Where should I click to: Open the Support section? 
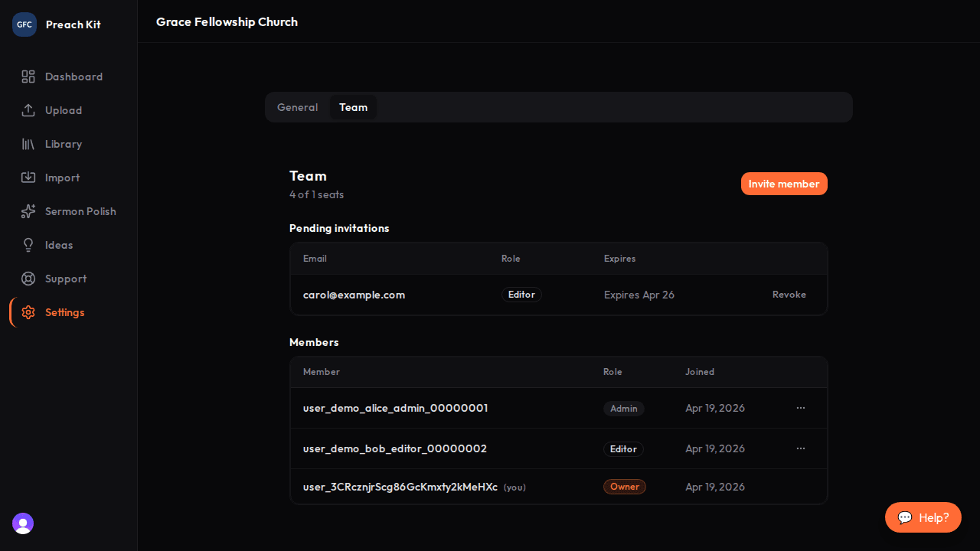66,279
